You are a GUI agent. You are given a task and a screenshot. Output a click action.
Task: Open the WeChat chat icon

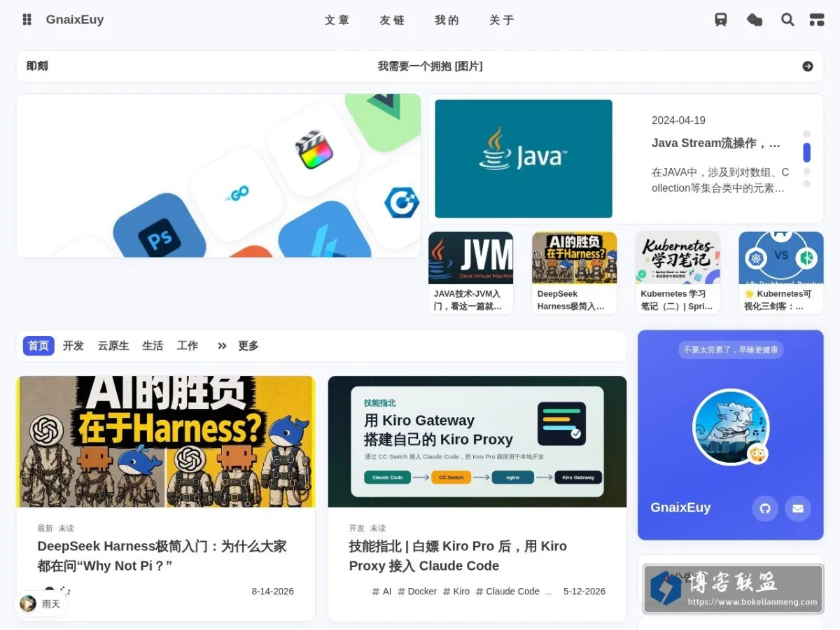[x=755, y=20]
